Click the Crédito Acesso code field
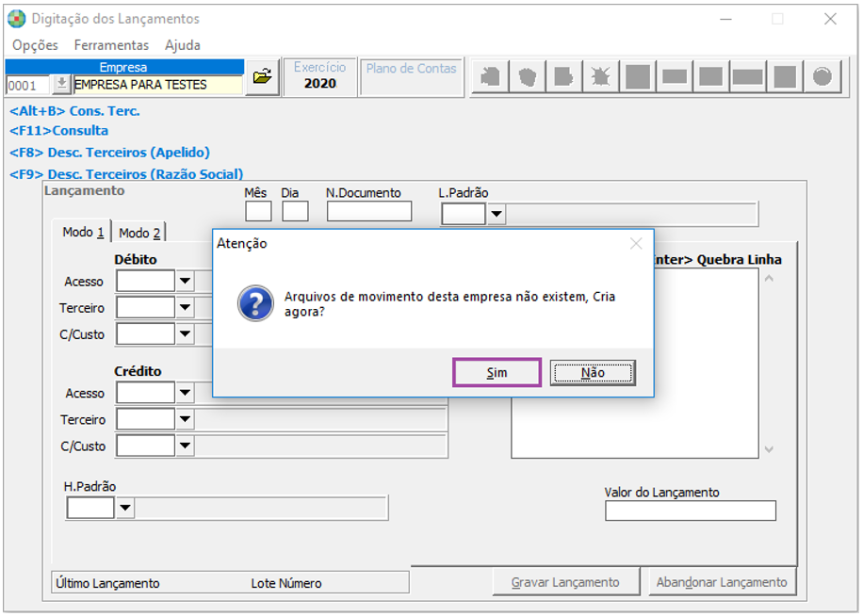This screenshot has height=616, width=863. click(x=146, y=393)
